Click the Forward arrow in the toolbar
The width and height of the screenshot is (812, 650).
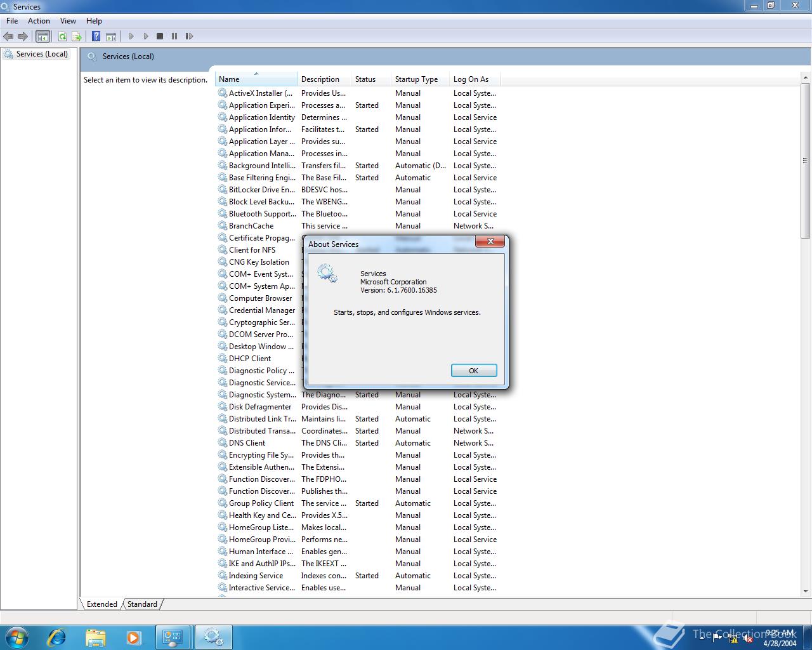[23, 36]
